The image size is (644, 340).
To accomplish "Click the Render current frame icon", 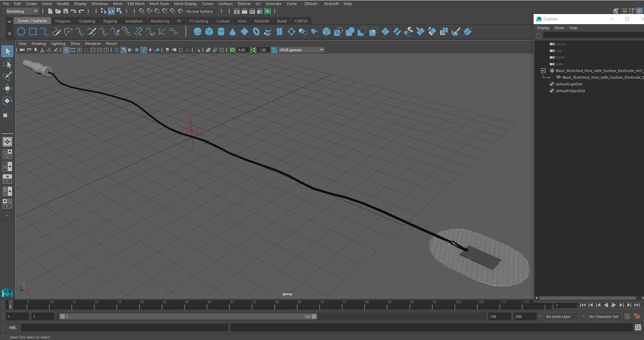I will 245,11.
